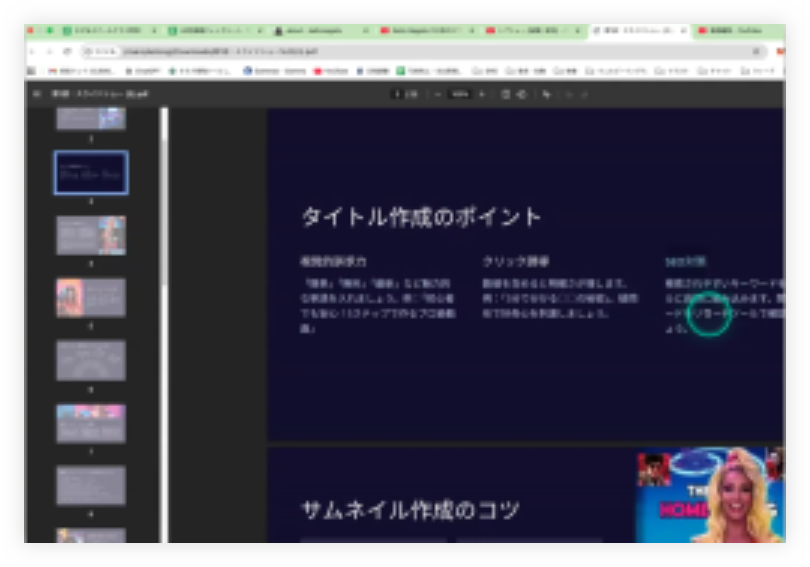810x567 pixels.
Task: Click the クリック誘導 column header
Action: [x=515, y=261]
